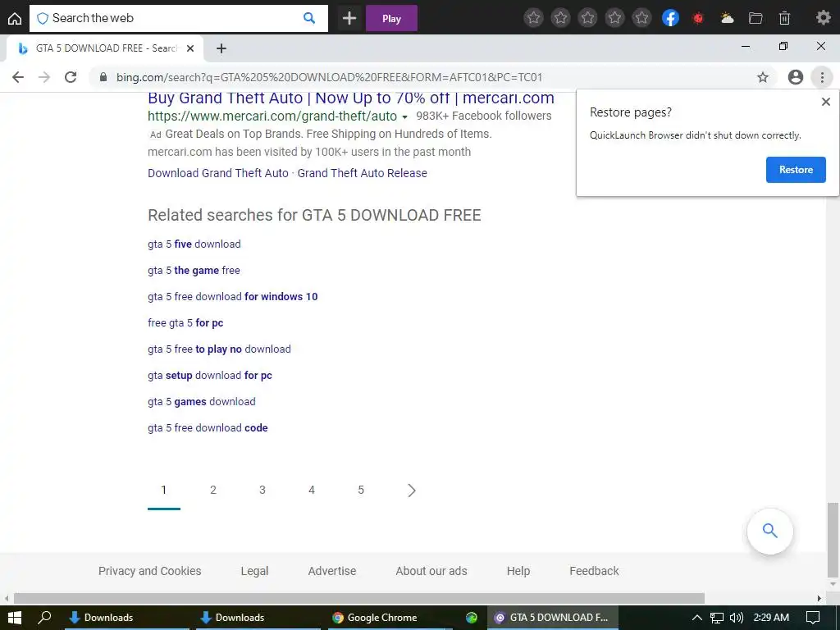This screenshot has width=840, height=630.
Task: Open settings gear in top bar
Action: pos(823,18)
